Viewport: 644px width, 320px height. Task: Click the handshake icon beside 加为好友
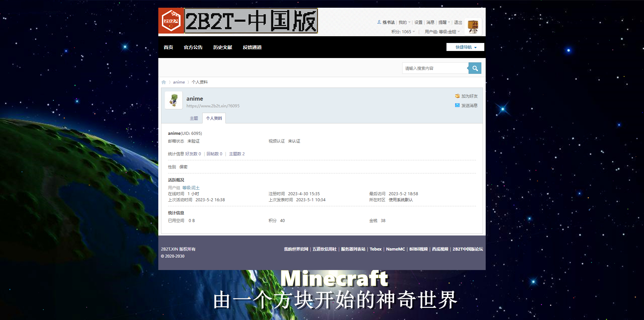[x=457, y=96]
